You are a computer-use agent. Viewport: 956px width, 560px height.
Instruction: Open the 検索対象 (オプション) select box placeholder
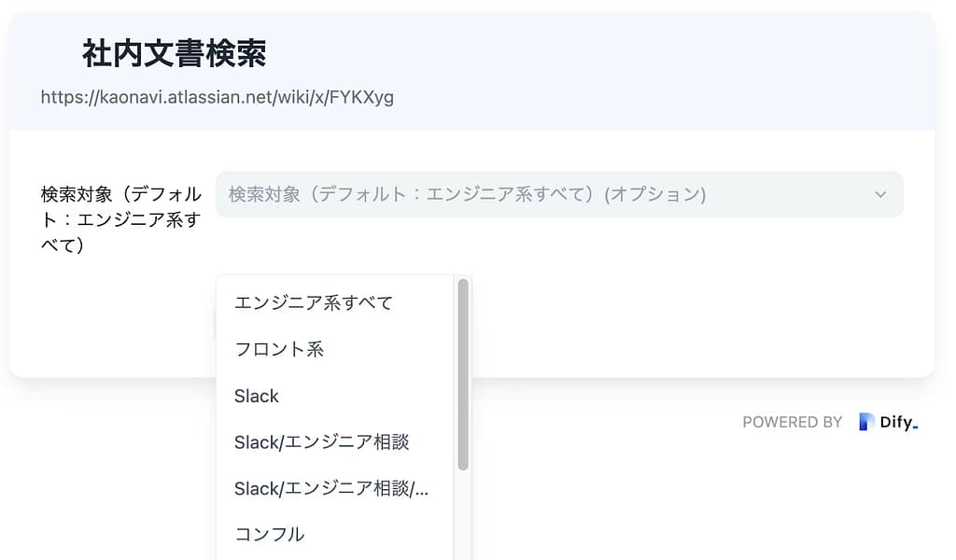(x=467, y=194)
